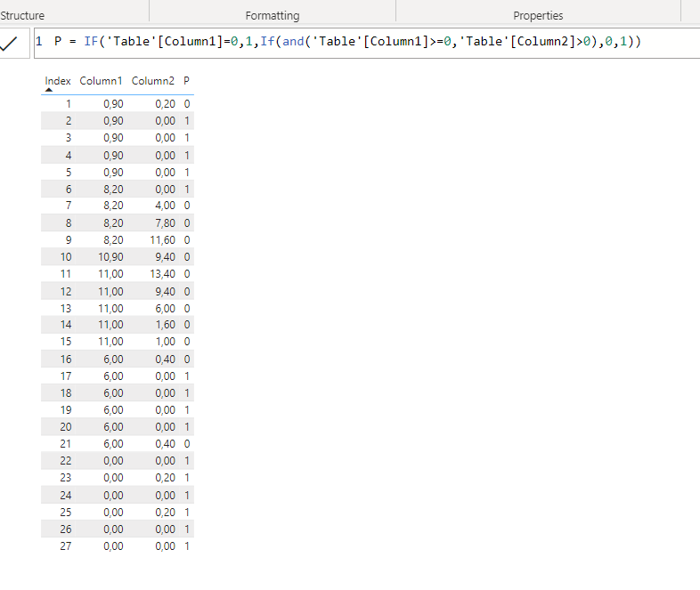The width and height of the screenshot is (700, 590).
Task: Open the Formatting ribbon group label
Action: coord(273,16)
